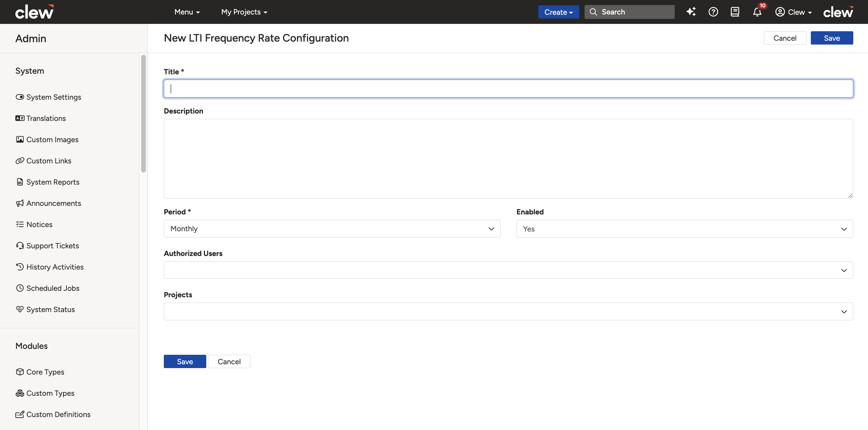Click the Notices list icon
868x430 pixels.
(x=20, y=225)
